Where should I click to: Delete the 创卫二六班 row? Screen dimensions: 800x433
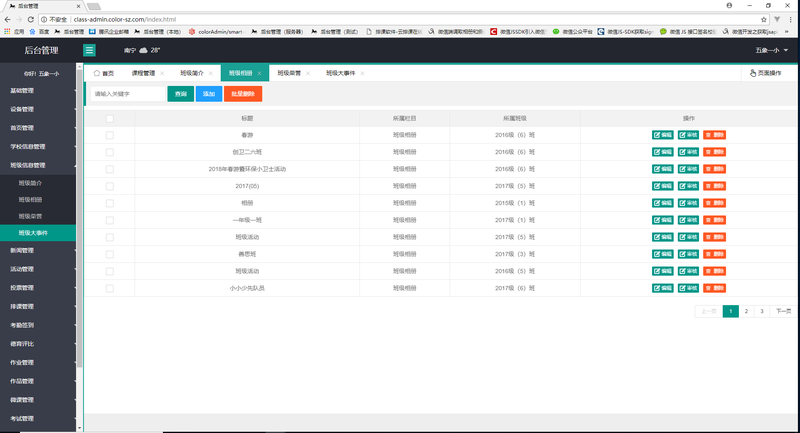pyautogui.click(x=714, y=152)
